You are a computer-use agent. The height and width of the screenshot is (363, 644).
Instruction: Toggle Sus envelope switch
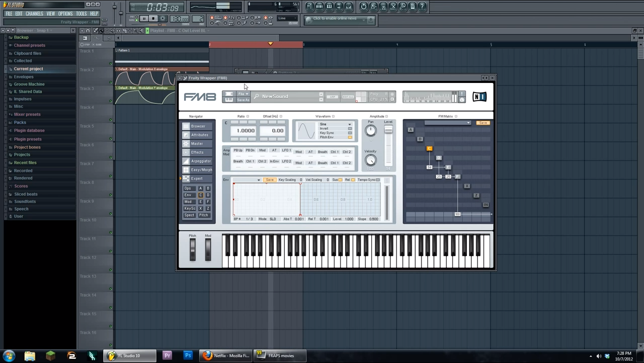tap(340, 180)
